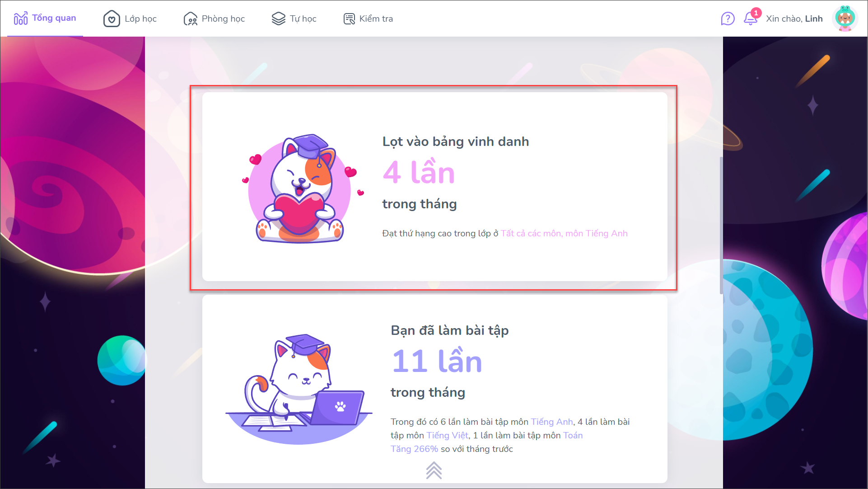Click the Tổng quan chart icon
The height and width of the screenshot is (489, 868).
tap(21, 19)
